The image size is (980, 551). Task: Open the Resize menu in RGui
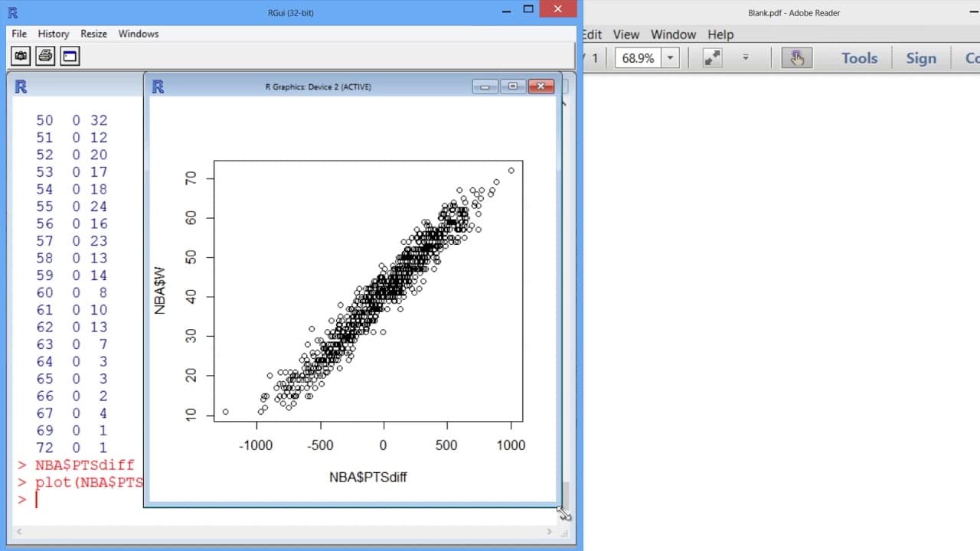[x=94, y=34]
